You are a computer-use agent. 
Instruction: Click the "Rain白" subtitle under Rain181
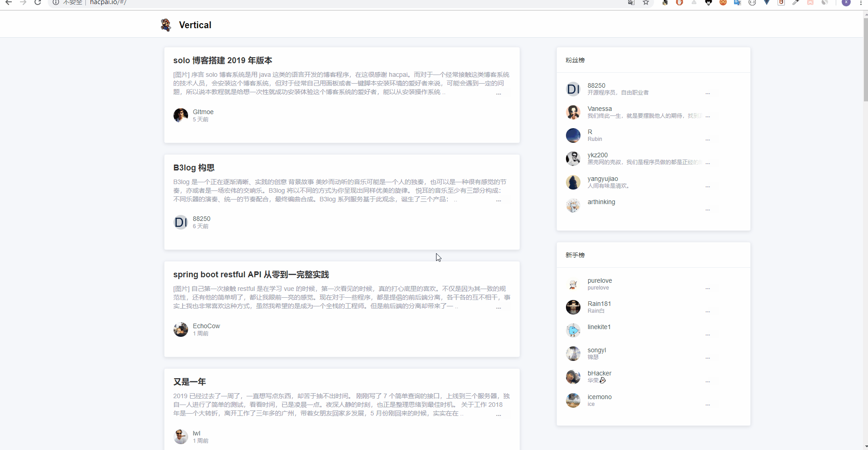[x=596, y=311]
